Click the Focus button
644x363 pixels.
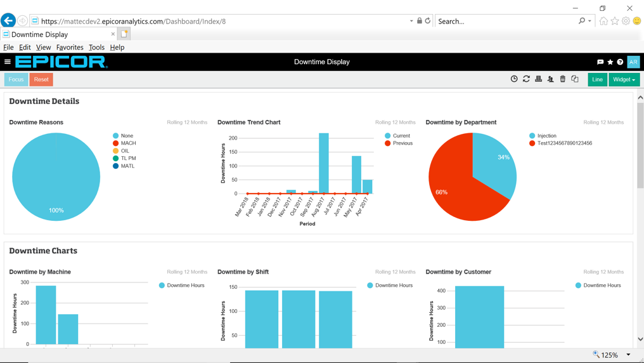tap(16, 79)
